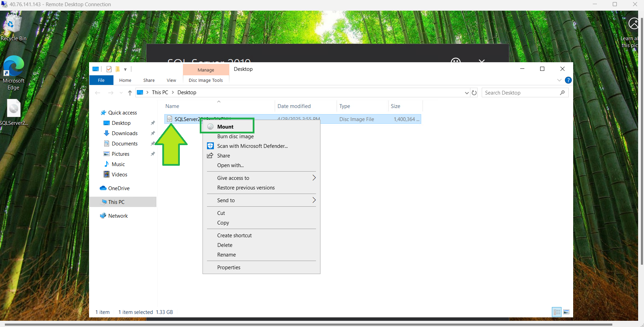The image size is (644, 327).
Task: Click the Back navigation arrow
Action: click(x=98, y=92)
